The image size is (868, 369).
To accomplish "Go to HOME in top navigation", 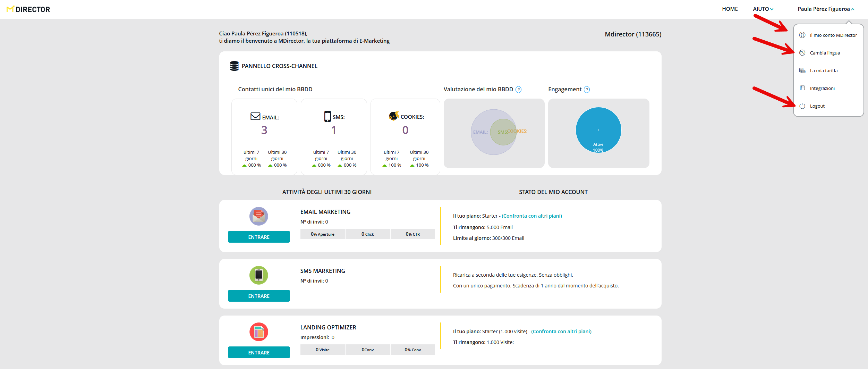I will point(730,9).
